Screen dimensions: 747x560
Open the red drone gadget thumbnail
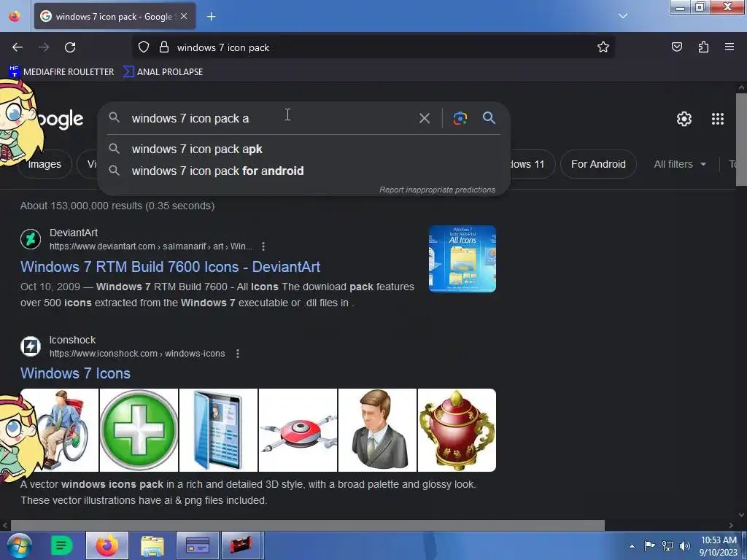[x=298, y=430]
